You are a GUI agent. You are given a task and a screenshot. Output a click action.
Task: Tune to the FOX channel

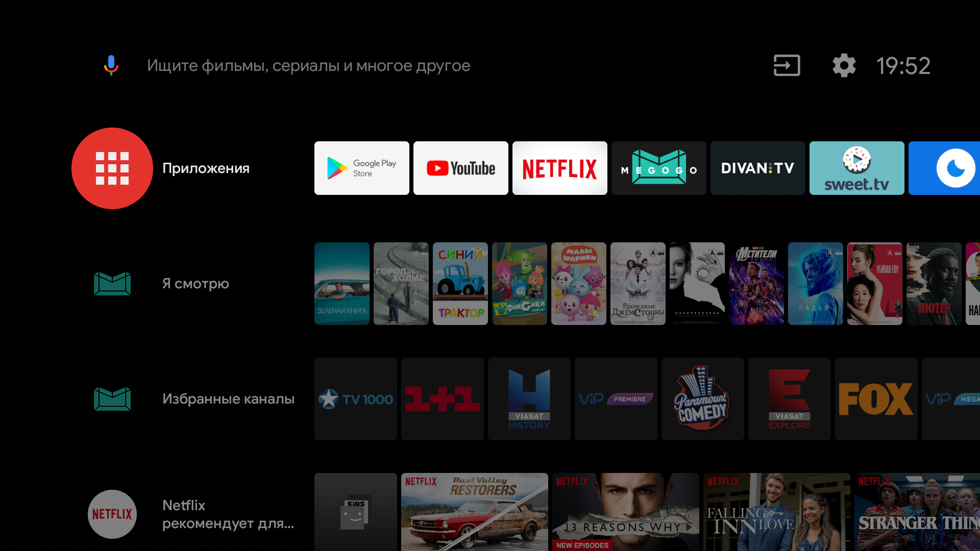click(x=876, y=399)
